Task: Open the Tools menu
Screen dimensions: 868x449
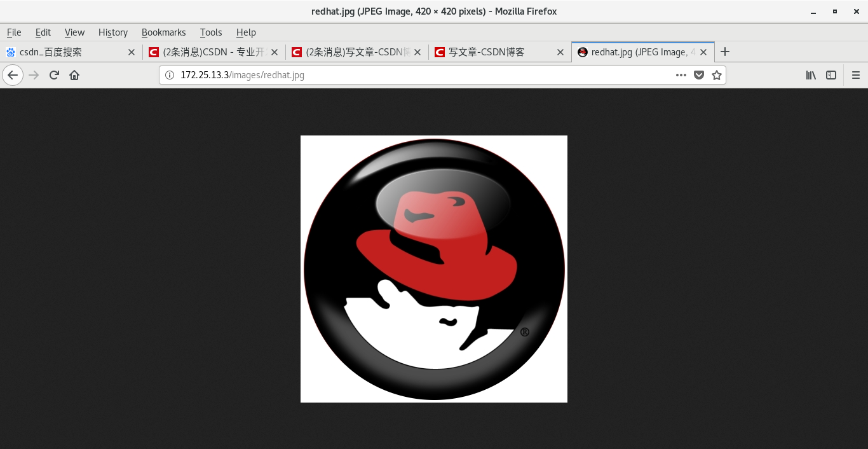Action: (x=211, y=32)
